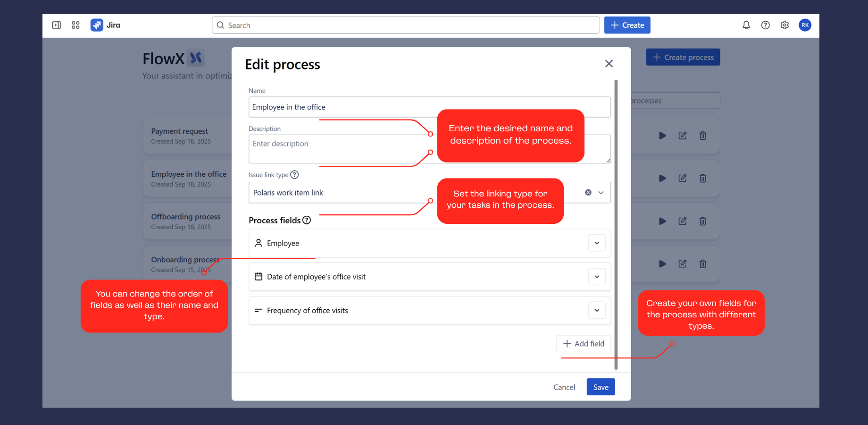The width and height of the screenshot is (868, 425).
Task: Expand Date of employee's office visit field
Action: pyautogui.click(x=597, y=277)
